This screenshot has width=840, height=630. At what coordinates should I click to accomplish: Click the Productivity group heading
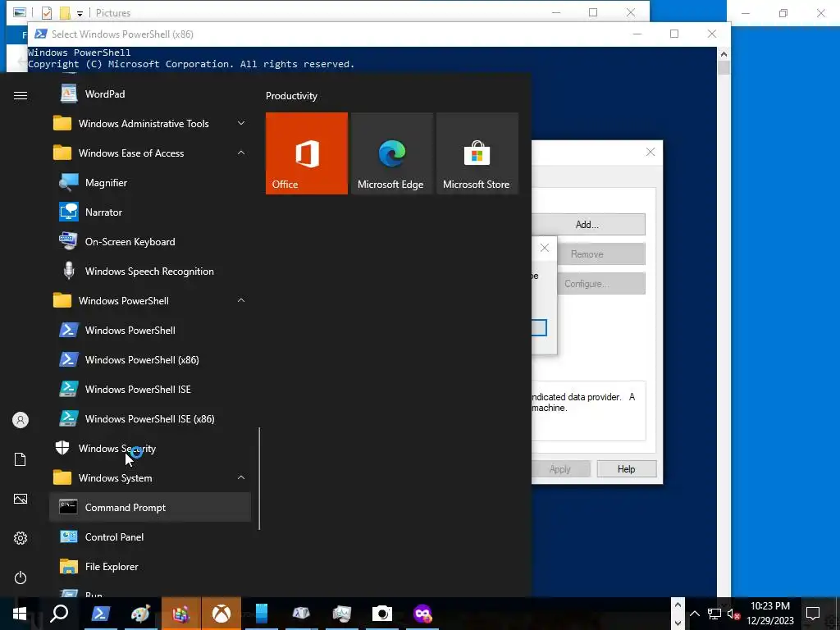291,96
